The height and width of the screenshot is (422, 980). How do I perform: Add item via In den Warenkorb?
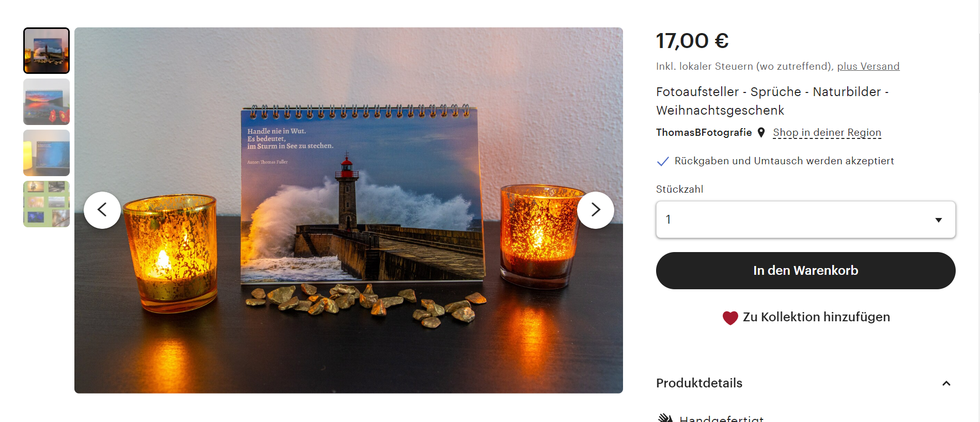tap(805, 271)
